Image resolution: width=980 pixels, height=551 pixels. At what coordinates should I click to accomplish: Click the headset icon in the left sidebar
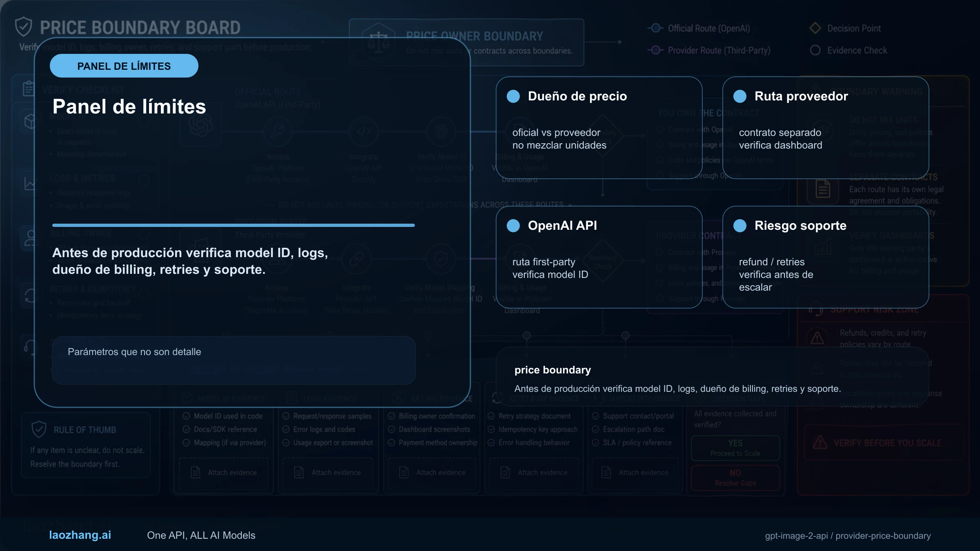point(30,348)
